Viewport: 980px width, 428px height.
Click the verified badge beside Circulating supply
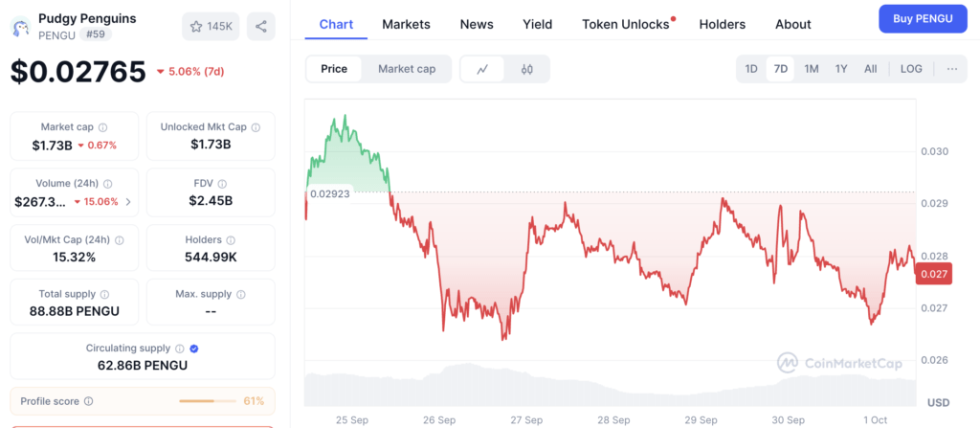point(195,349)
